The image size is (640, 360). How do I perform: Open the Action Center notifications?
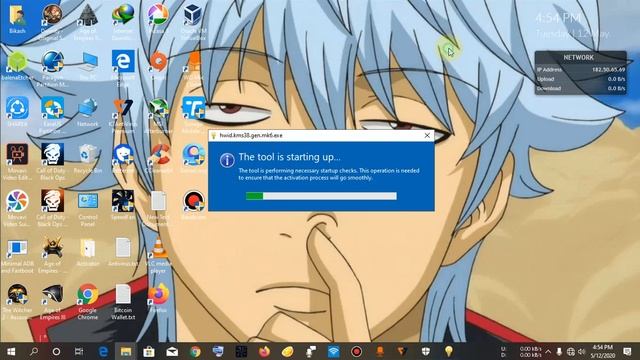628,351
